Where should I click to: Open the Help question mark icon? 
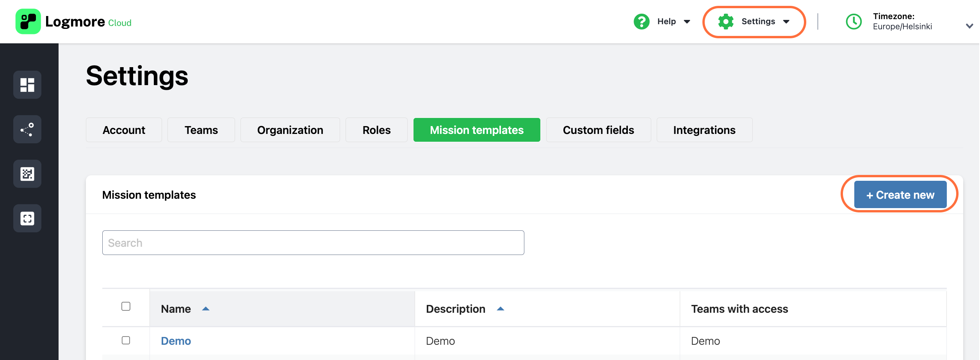[641, 21]
